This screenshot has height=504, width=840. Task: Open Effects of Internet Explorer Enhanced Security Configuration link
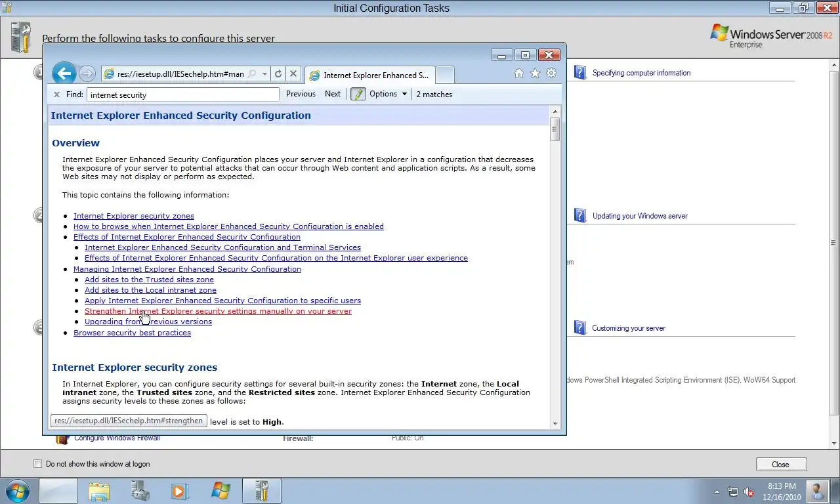187,237
